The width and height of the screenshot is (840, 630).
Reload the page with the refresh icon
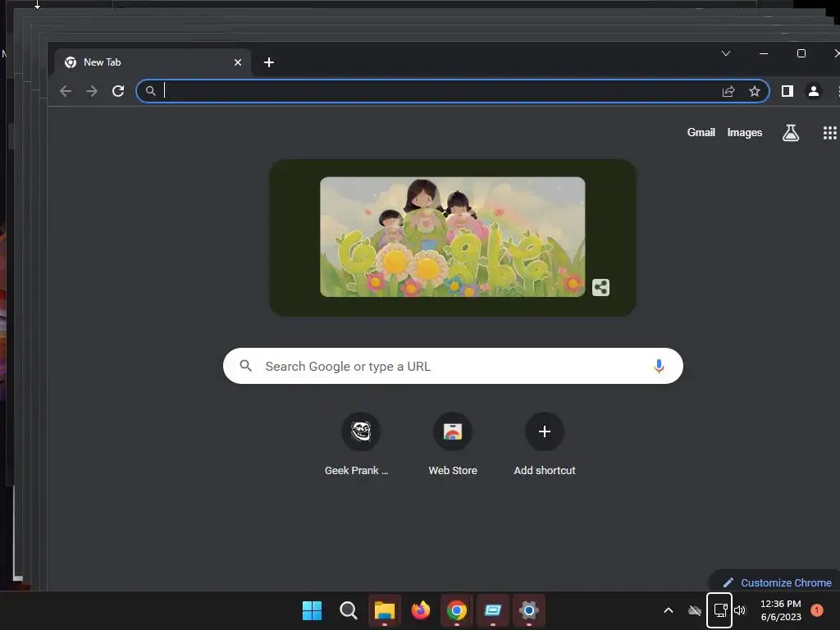[118, 91]
